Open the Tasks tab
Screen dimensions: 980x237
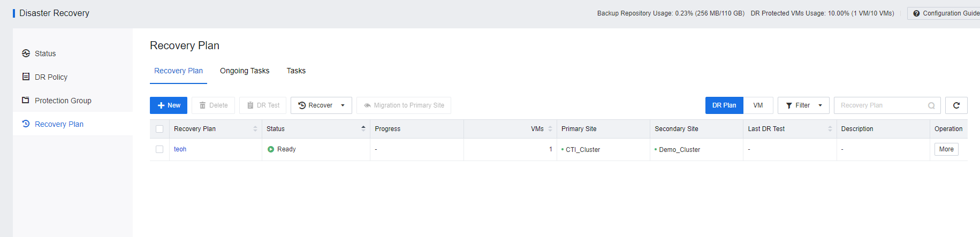pyautogui.click(x=296, y=71)
